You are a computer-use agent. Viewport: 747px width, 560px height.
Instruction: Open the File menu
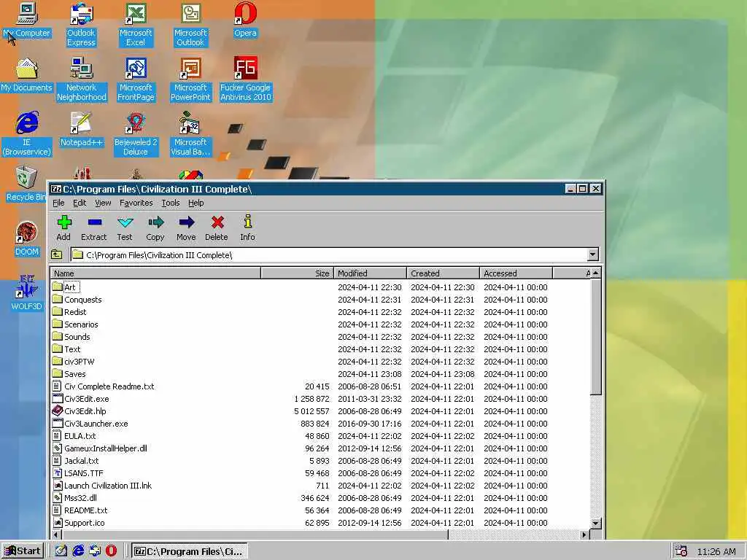[x=58, y=203]
